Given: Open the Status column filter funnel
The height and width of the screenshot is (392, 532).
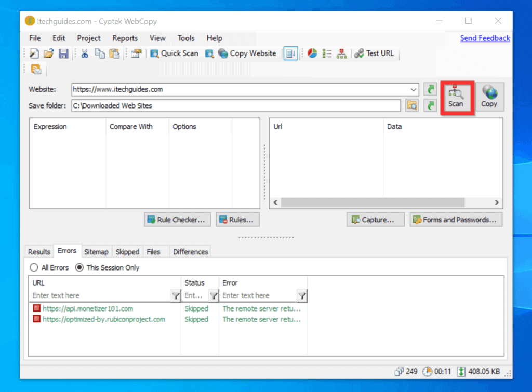Looking at the screenshot, I should (213, 295).
